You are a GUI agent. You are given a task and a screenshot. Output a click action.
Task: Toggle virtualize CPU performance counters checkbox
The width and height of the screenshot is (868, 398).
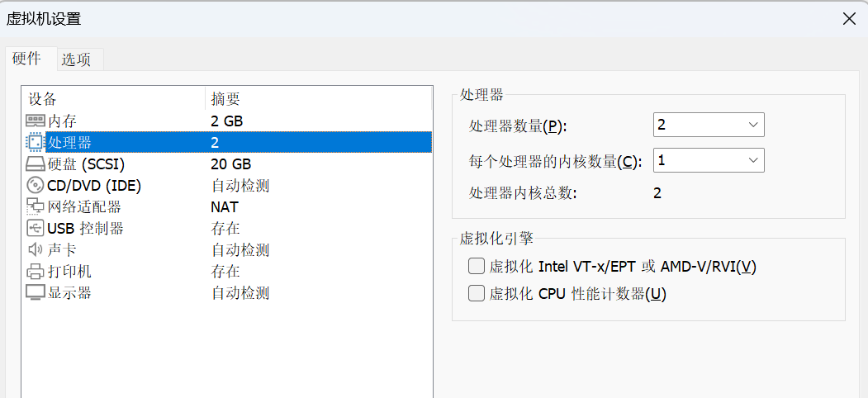pyautogui.click(x=476, y=293)
